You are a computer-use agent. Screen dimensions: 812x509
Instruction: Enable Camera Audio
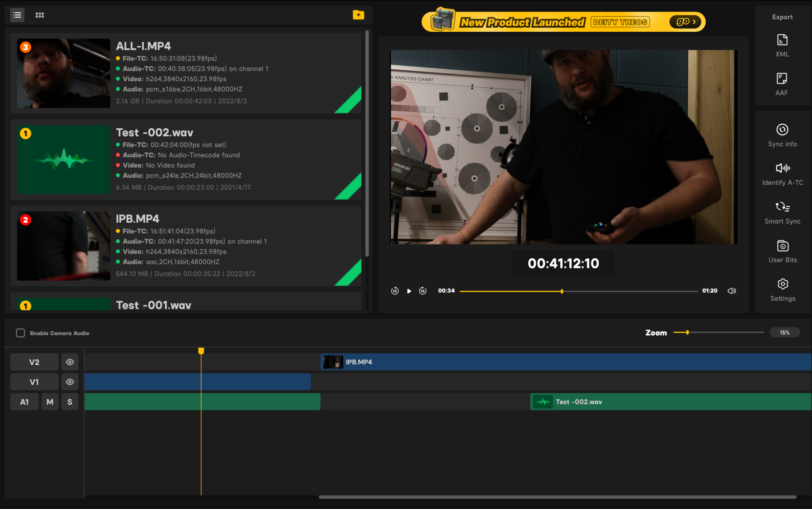[20, 333]
